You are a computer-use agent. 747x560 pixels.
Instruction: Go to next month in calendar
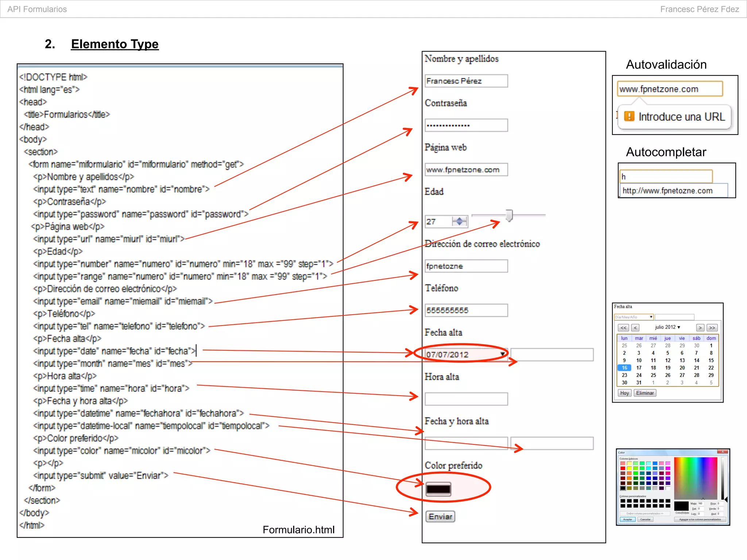[x=700, y=328]
